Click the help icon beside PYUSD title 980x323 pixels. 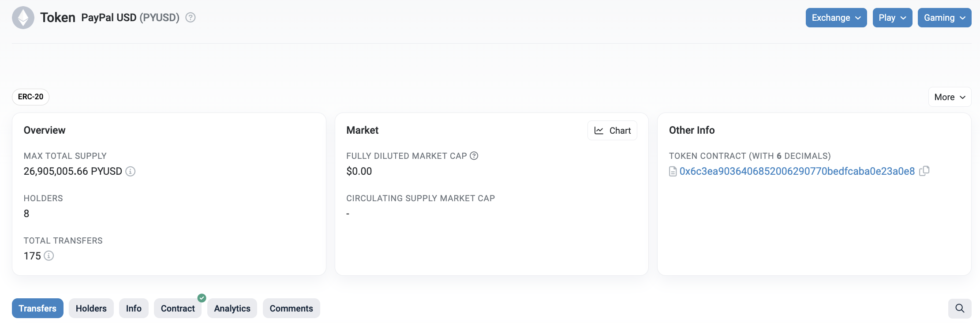pyautogui.click(x=191, y=18)
